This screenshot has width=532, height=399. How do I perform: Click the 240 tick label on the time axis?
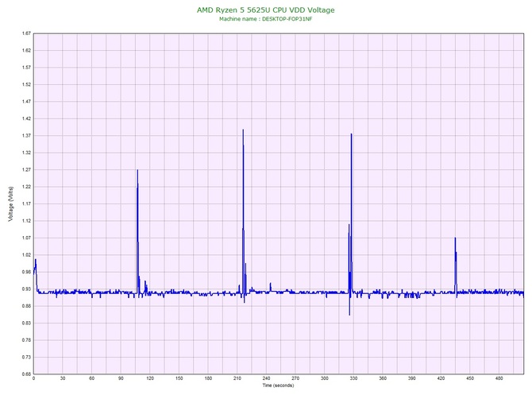[x=266, y=378]
